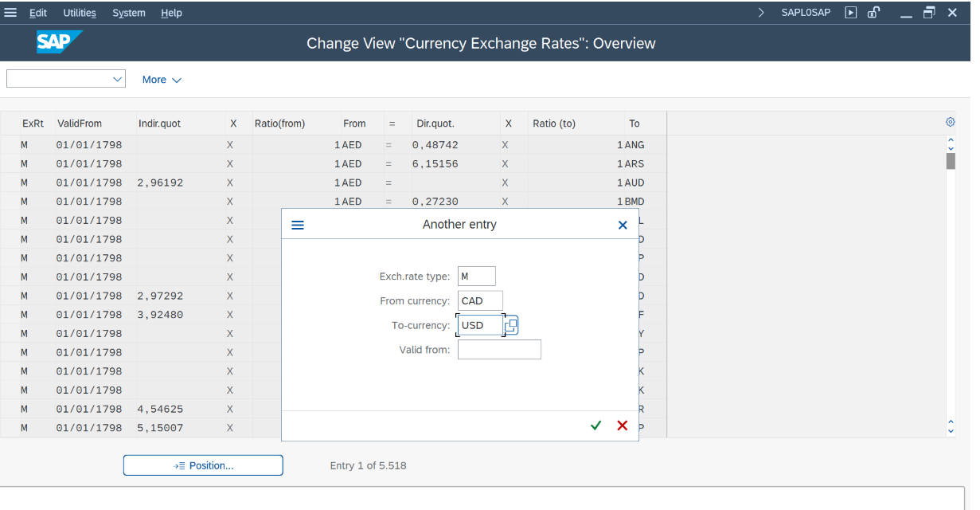
Task: Expand the More toolbar menu
Action: [162, 80]
